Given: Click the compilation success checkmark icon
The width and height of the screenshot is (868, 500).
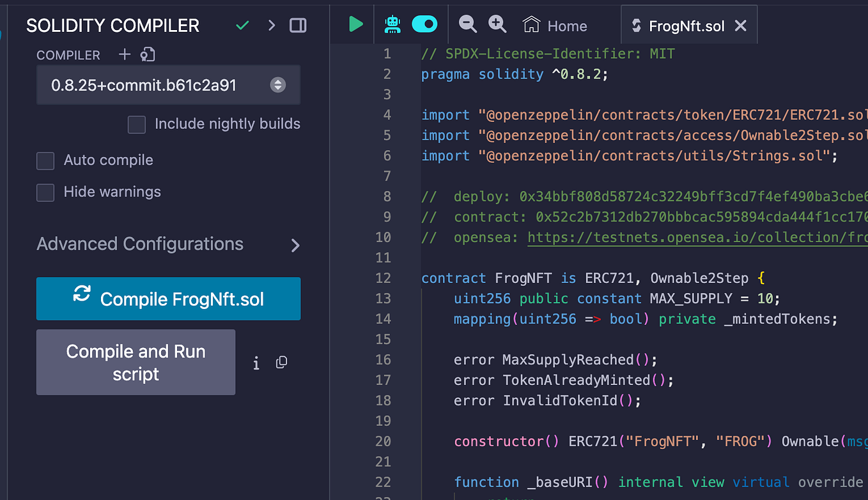Looking at the screenshot, I should coord(242,26).
